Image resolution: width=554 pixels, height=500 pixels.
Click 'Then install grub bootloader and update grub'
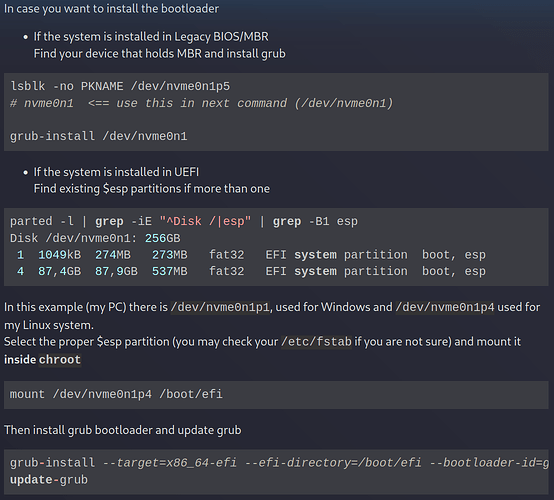[x=123, y=430]
